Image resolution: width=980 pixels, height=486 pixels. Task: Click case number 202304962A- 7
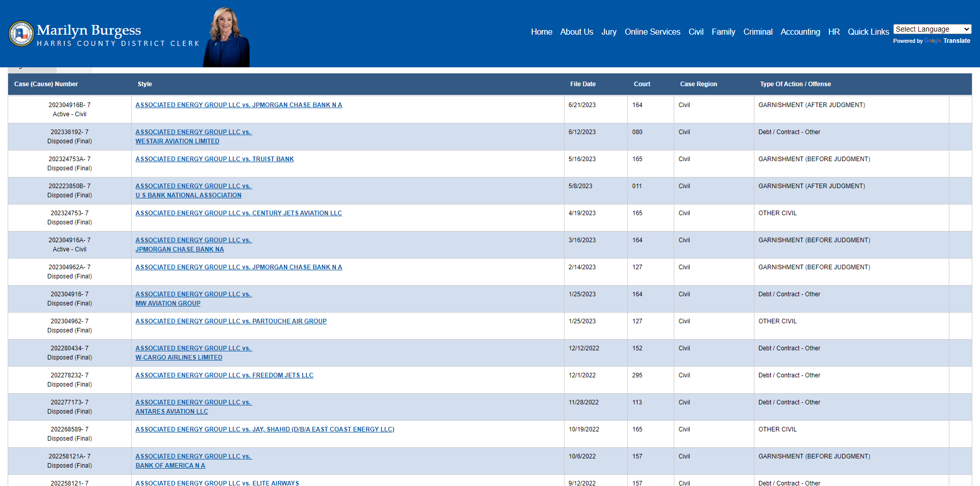69,267
